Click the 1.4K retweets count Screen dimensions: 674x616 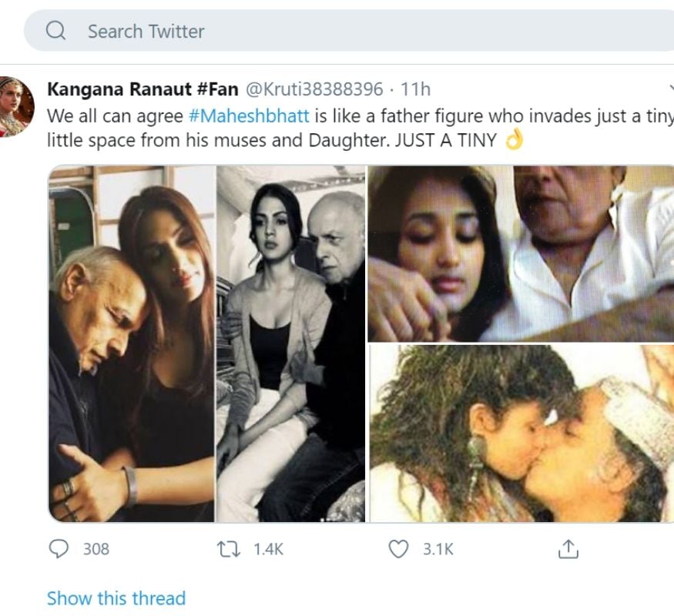[x=269, y=549]
